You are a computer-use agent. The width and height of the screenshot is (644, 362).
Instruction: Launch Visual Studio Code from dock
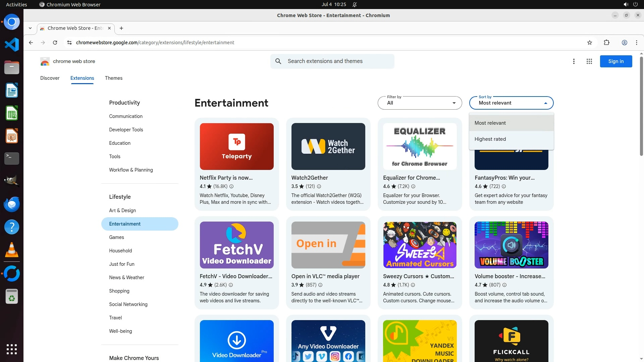12,45
